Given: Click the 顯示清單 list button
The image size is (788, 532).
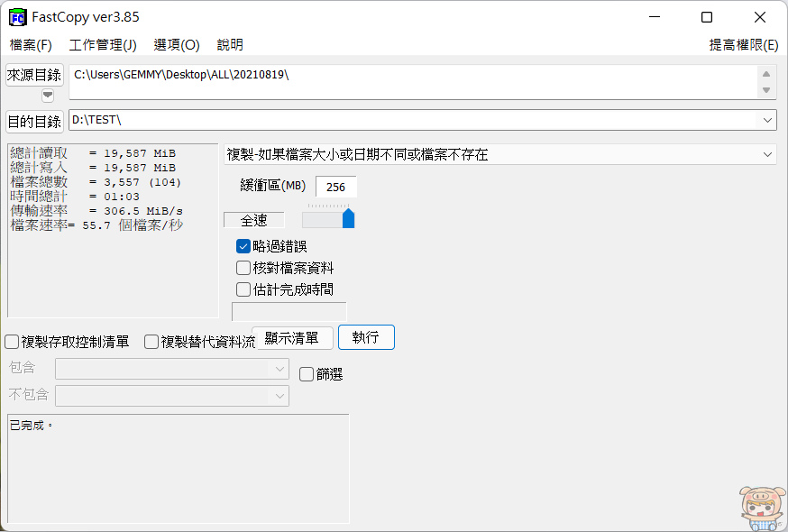Looking at the screenshot, I should [292, 338].
